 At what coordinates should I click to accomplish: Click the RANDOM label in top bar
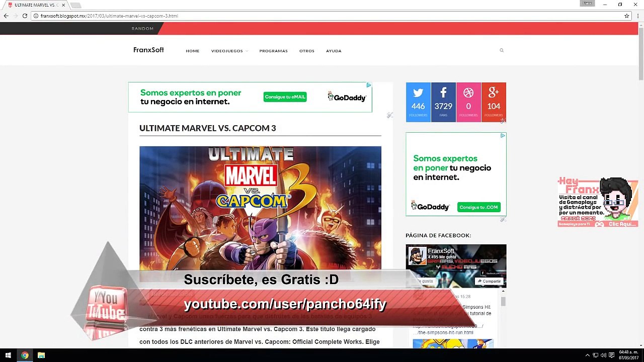(142, 29)
